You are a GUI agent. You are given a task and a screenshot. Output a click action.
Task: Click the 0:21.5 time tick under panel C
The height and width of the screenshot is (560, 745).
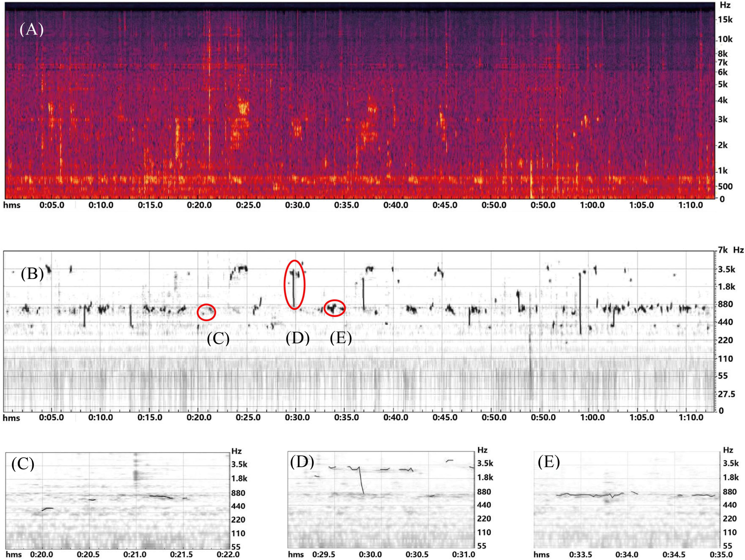pyautogui.click(x=181, y=555)
